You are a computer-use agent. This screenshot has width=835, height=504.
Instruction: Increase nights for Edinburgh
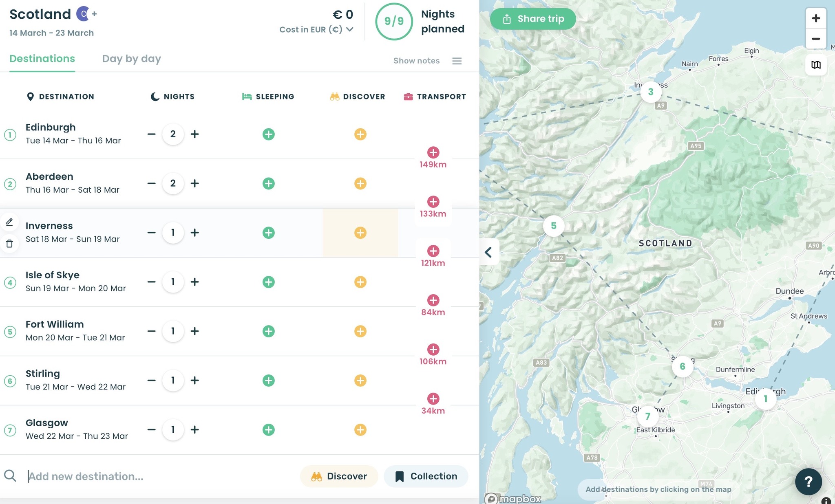click(195, 134)
